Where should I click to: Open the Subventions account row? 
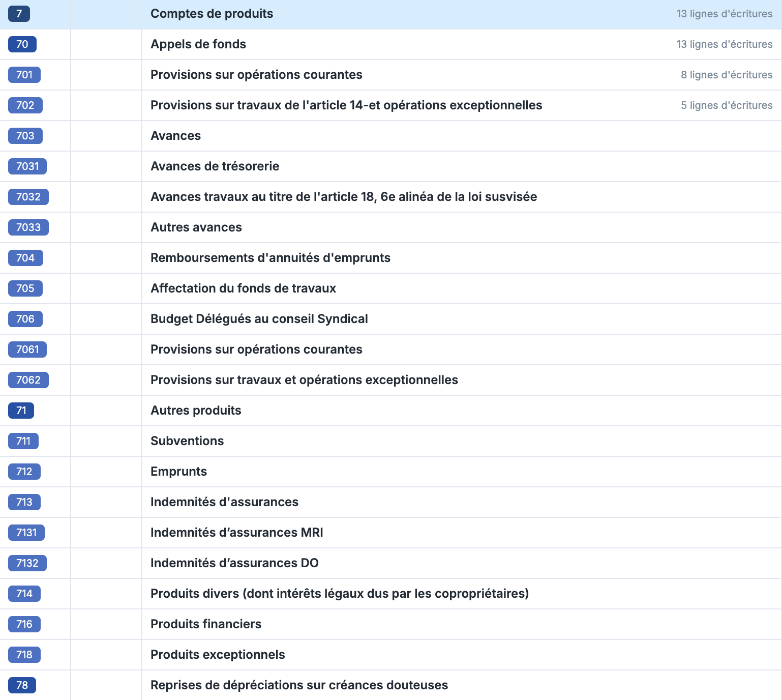pos(187,441)
